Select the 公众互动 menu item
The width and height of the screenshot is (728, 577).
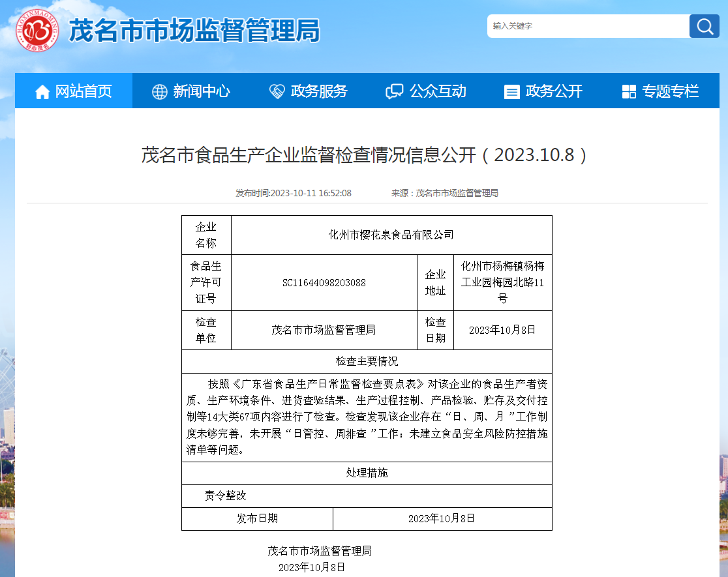tap(426, 91)
